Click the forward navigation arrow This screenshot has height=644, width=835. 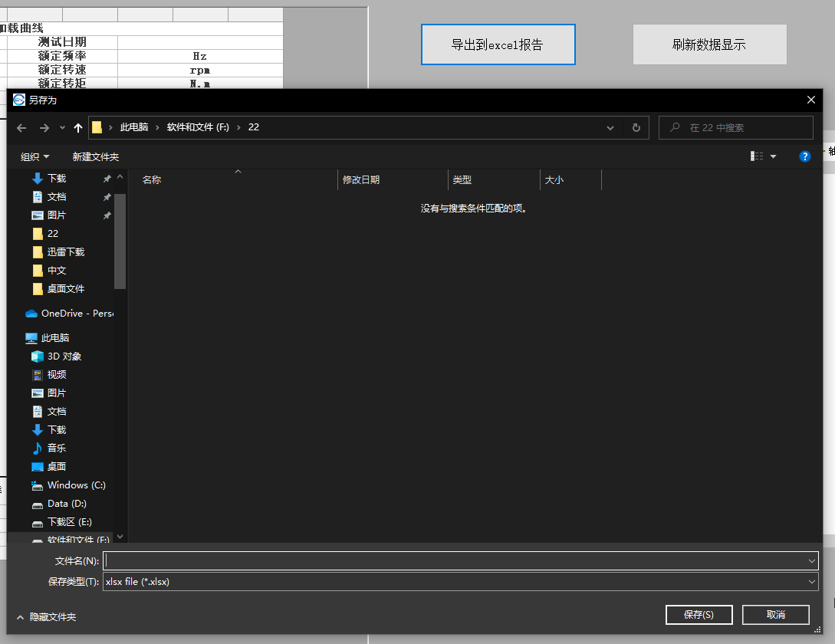[x=43, y=127]
